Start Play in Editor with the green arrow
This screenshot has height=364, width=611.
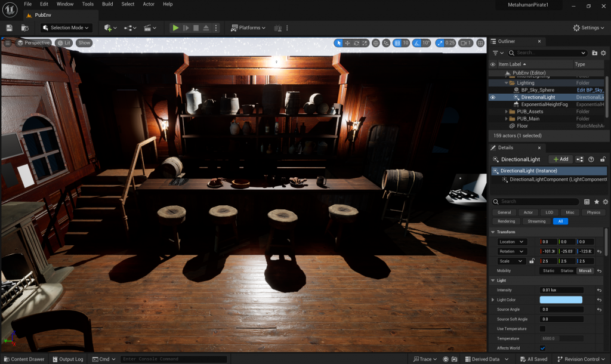pyautogui.click(x=176, y=27)
